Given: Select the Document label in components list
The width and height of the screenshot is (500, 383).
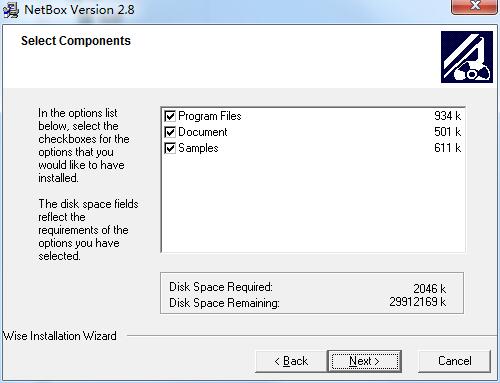Looking at the screenshot, I should tap(203, 132).
